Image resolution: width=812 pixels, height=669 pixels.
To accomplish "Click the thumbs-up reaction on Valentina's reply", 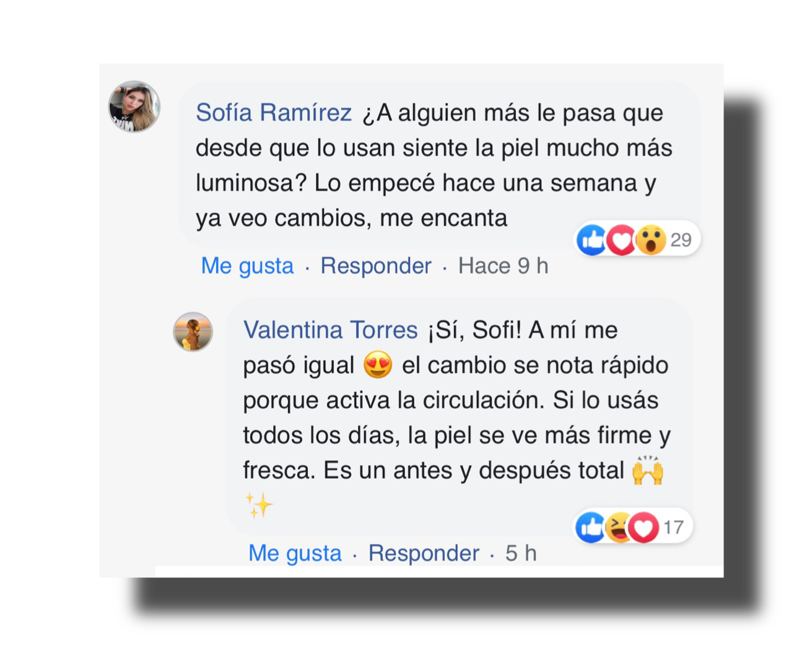I will pyautogui.click(x=590, y=527).
